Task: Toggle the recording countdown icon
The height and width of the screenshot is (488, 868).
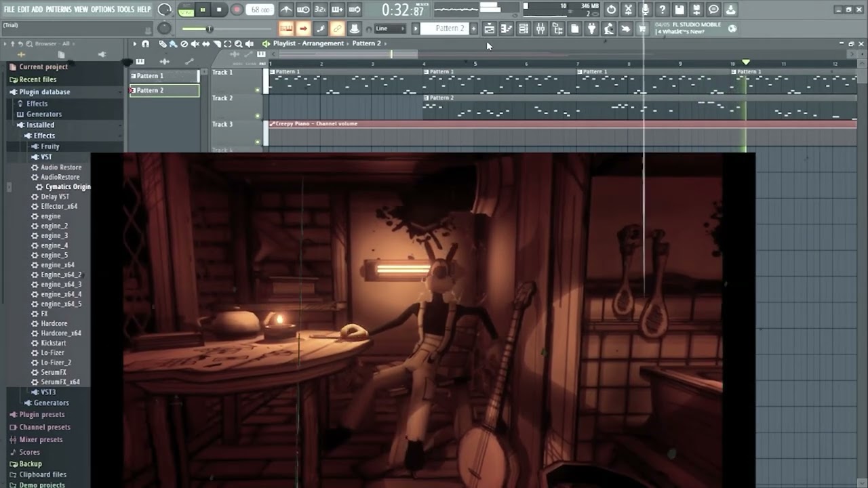Action: pos(320,9)
